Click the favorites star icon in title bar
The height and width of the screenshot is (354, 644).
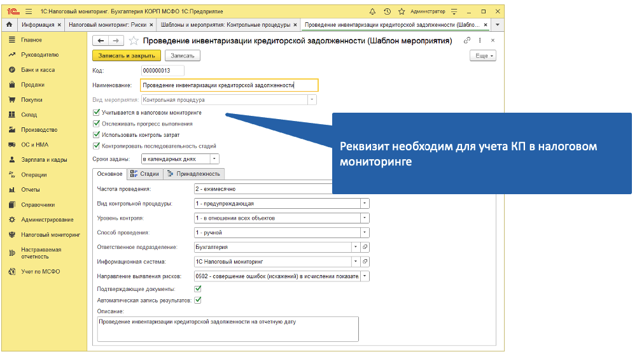coord(402,11)
